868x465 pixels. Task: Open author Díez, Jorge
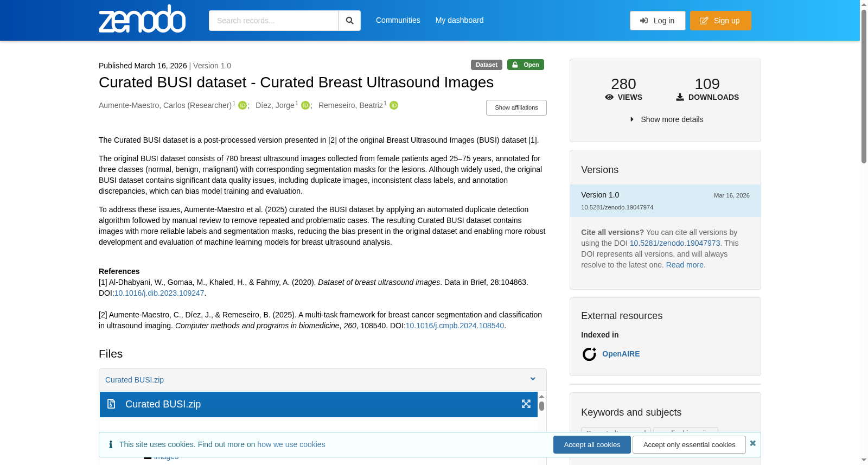point(275,105)
